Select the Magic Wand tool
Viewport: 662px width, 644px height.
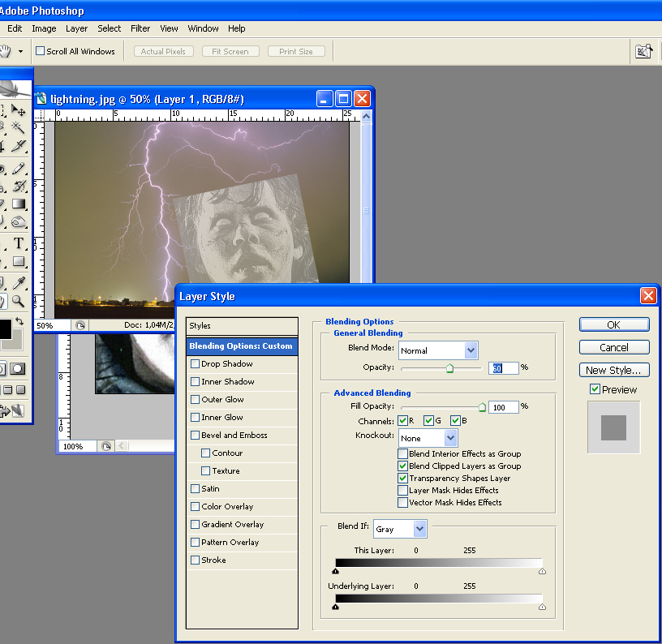(18, 127)
